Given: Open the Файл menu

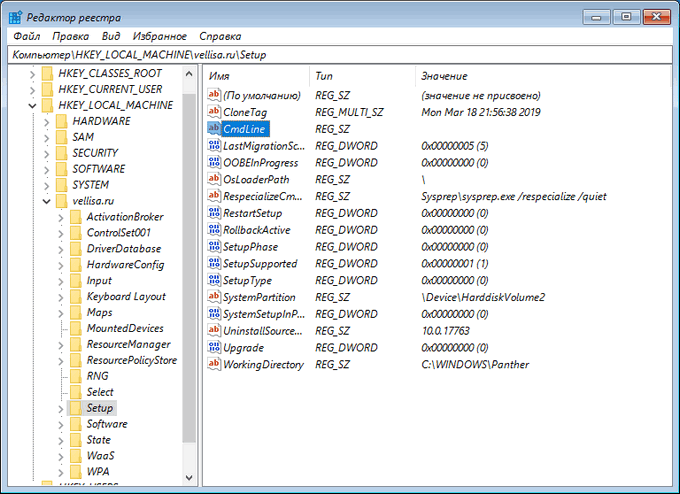Looking at the screenshot, I should [27, 36].
